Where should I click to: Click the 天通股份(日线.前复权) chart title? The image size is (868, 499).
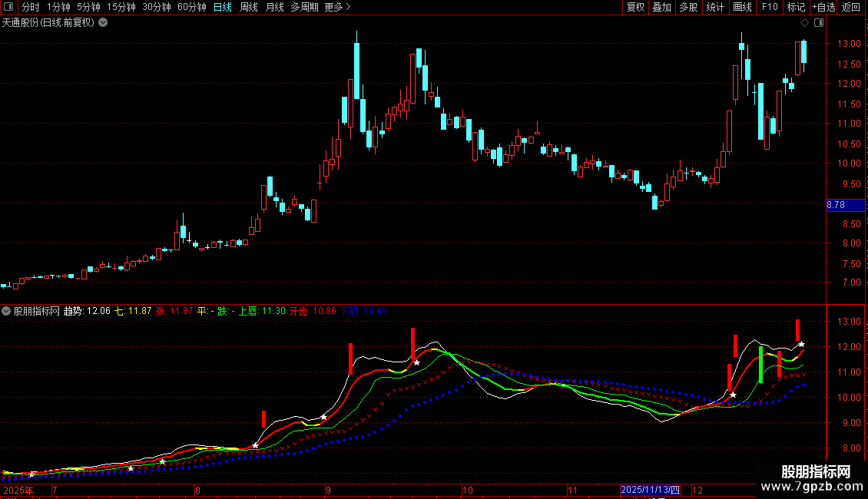pos(48,23)
